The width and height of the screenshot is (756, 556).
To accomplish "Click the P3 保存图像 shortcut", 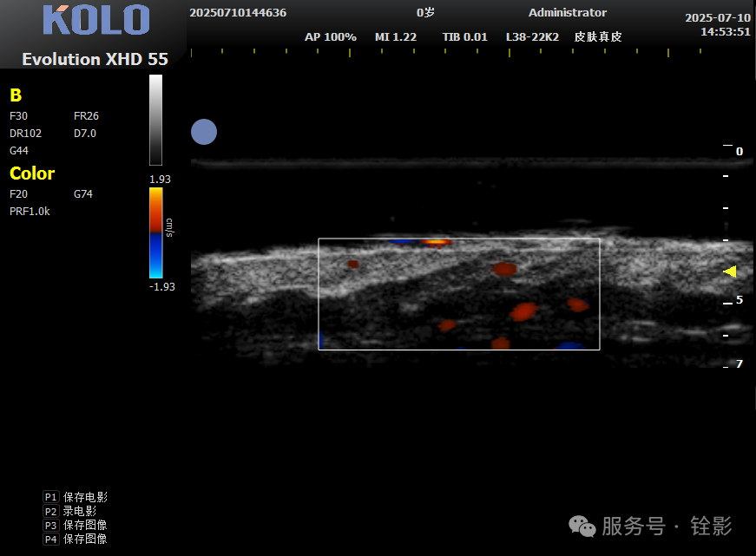I will click(76, 525).
